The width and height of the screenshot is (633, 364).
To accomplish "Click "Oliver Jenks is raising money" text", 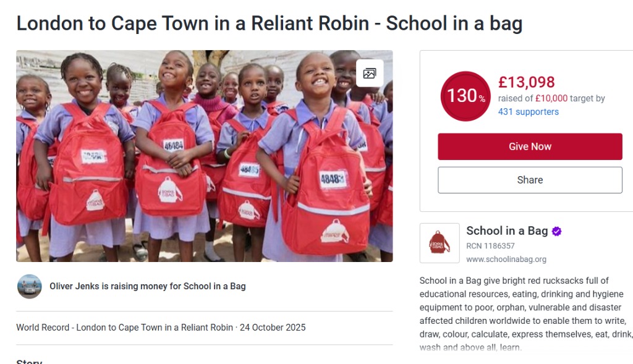I will pyautogui.click(x=147, y=286).
